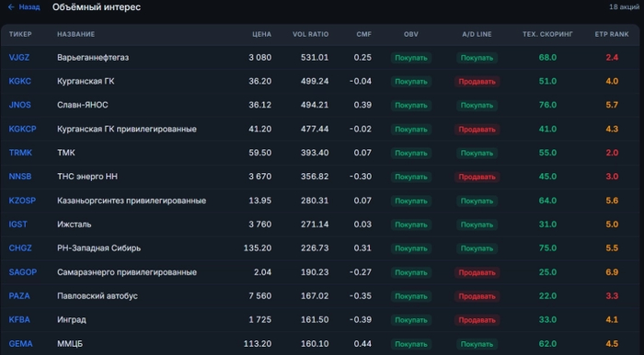
Task: Sort by the CMF column header
Action: pos(364,34)
